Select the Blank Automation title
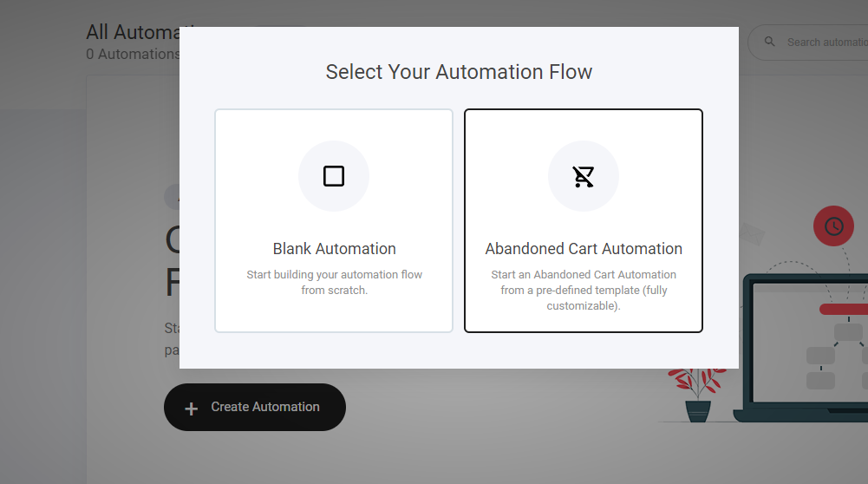 pos(334,249)
